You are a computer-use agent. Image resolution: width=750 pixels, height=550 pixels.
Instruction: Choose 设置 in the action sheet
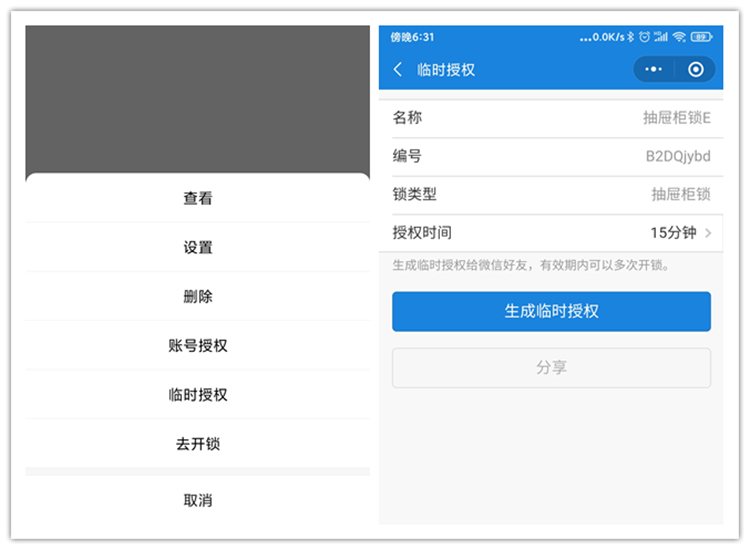click(x=198, y=247)
